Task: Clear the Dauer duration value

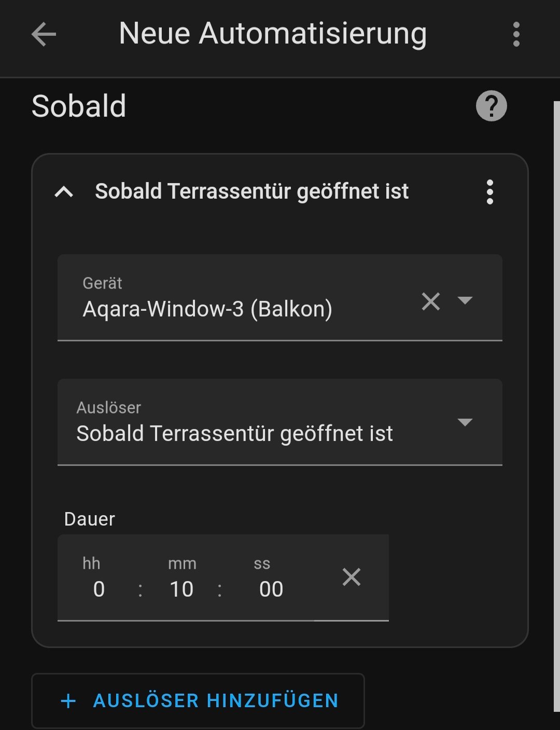Action: point(351,577)
